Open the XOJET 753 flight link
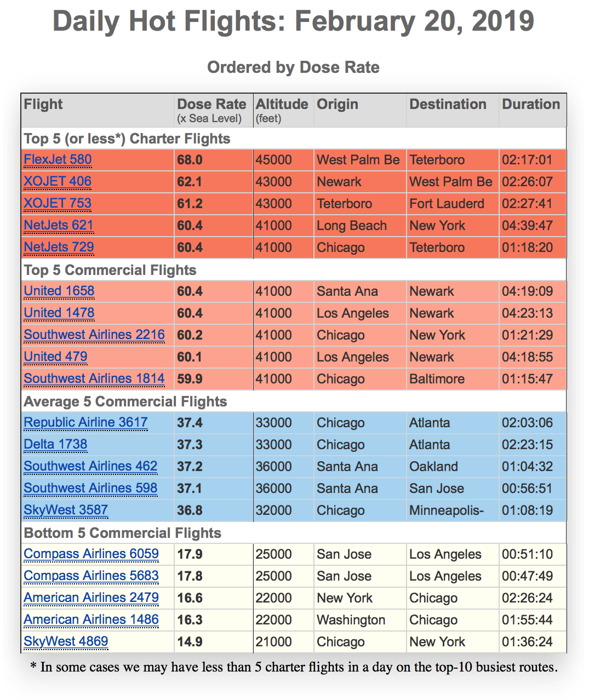Screen dimensions: 606x700 point(58,204)
